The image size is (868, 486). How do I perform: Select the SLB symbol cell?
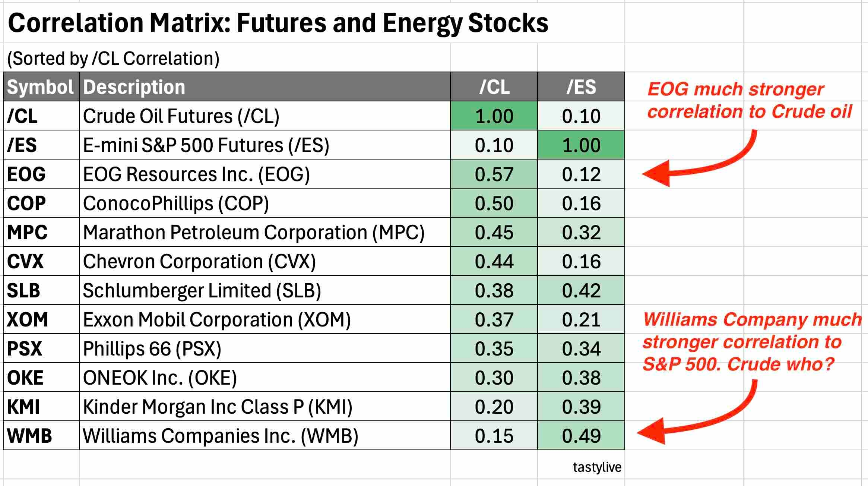[41, 290]
